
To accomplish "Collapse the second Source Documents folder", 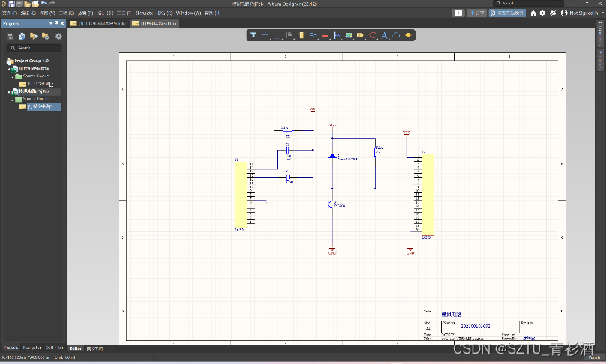I will (x=13, y=100).
